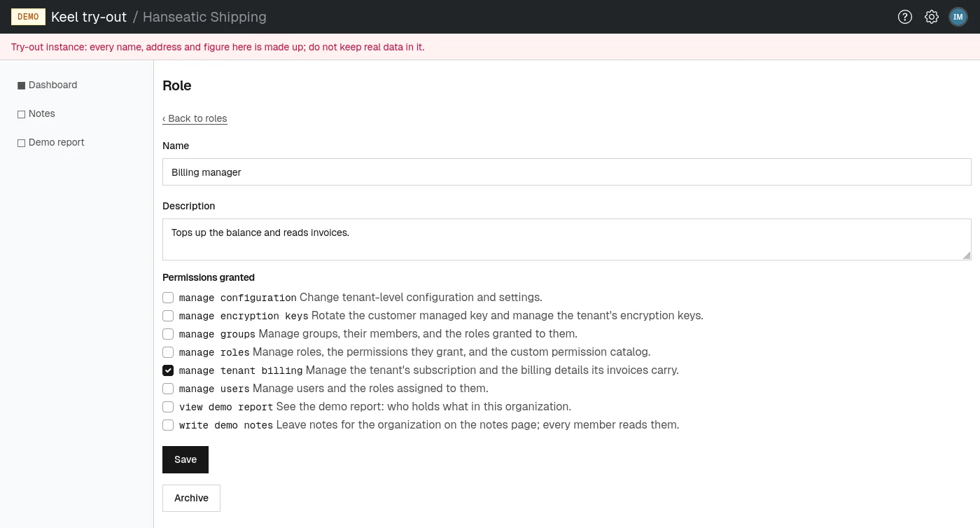Image resolution: width=980 pixels, height=528 pixels.
Task: Enable the view demo report permission
Action: pos(168,407)
